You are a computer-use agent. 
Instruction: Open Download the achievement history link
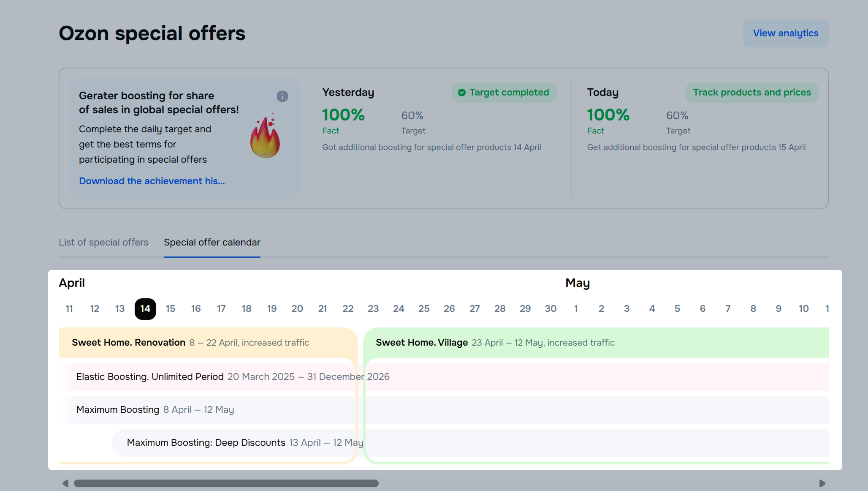pyautogui.click(x=152, y=181)
